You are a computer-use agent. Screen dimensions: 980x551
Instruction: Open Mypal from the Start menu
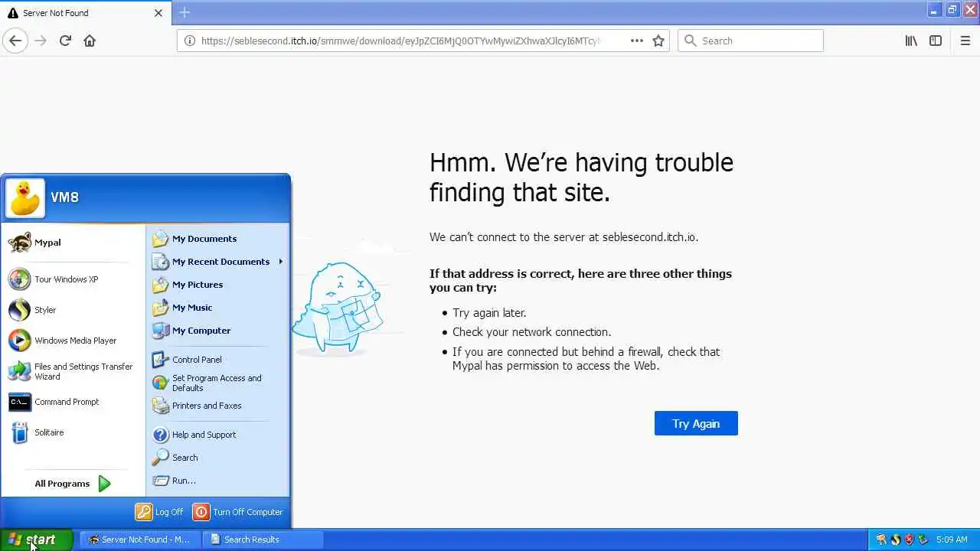[73, 243]
